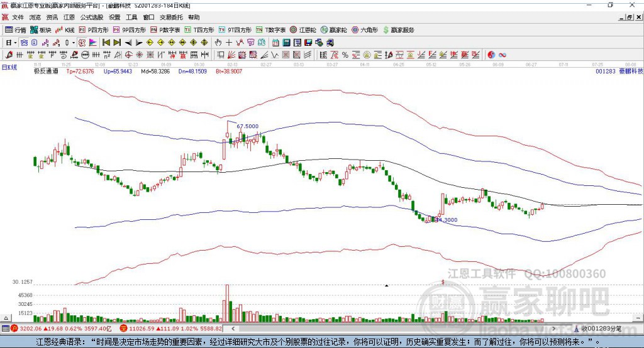Click the 板块 toolbar button
This screenshot has width=644, height=348.
click(41, 30)
